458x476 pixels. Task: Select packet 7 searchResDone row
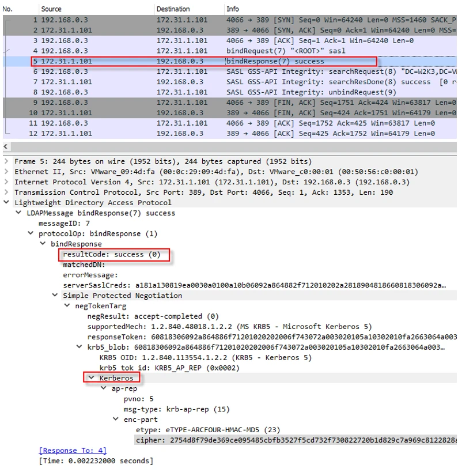point(230,82)
